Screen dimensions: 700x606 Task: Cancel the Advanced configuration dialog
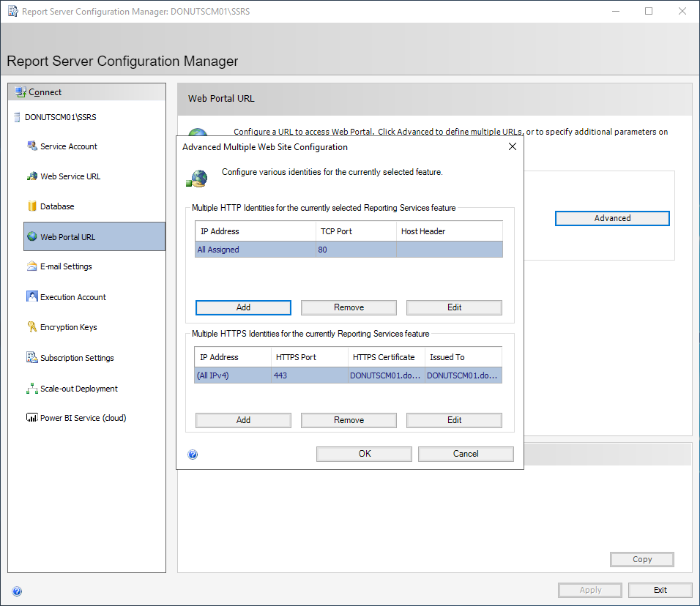(466, 454)
